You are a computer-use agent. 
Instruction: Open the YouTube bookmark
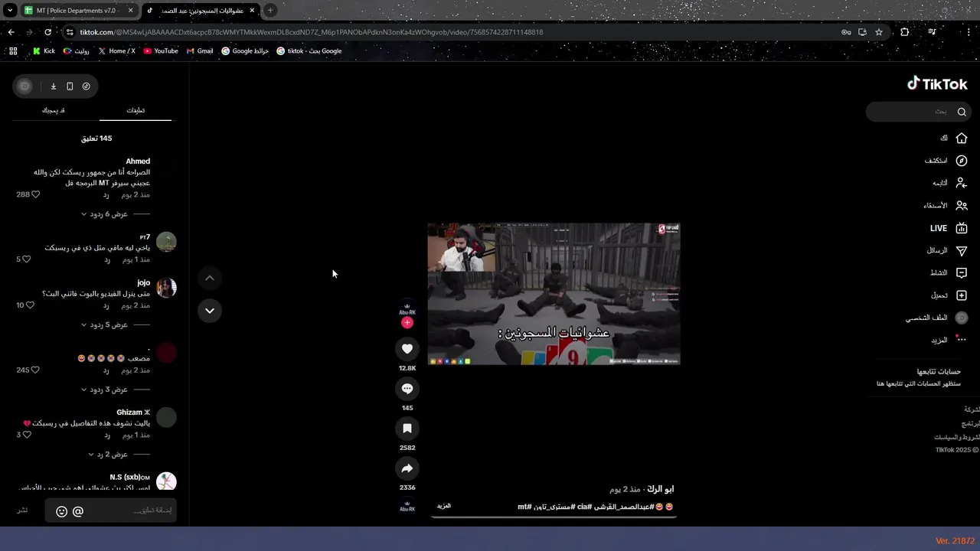pos(161,51)
